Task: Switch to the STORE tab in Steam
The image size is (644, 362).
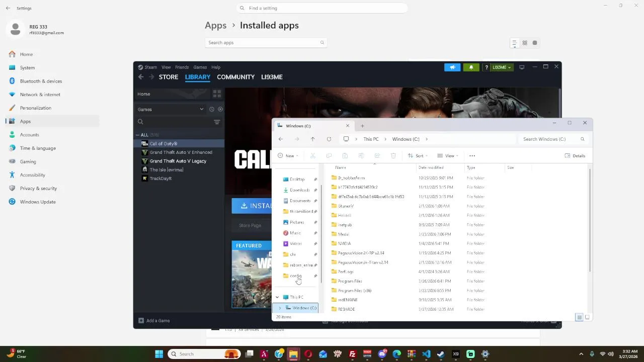Action: coord(169,77)
